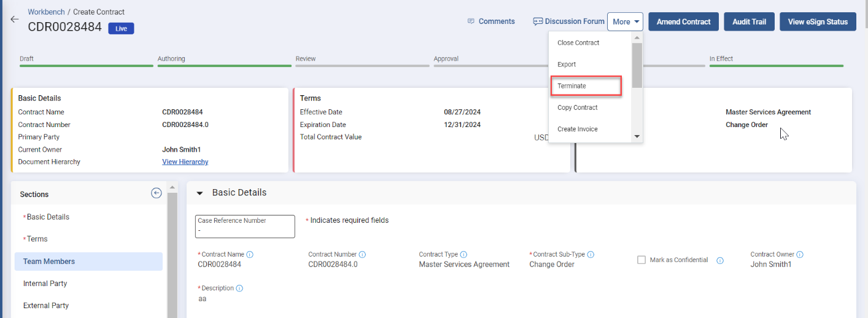Click the Case Reference Number field
The height and width of the screenshot is (318, 868).
coord(245,227)
